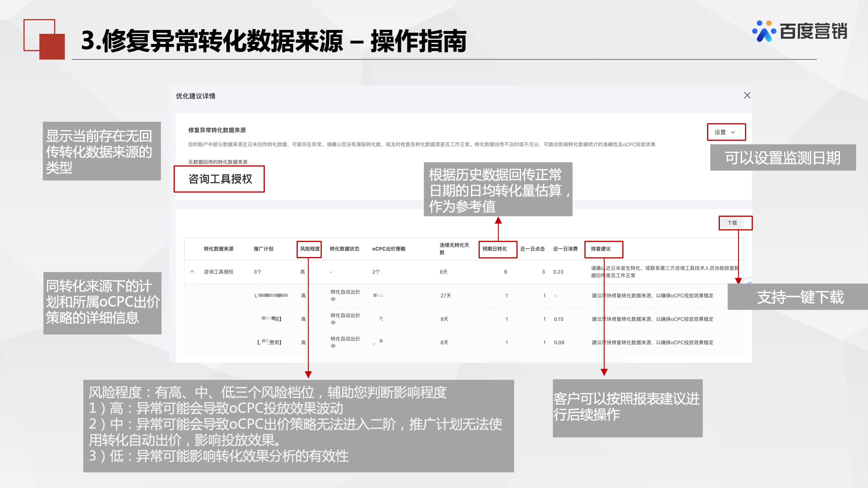Click the 转化数据来源 column header

219,249
